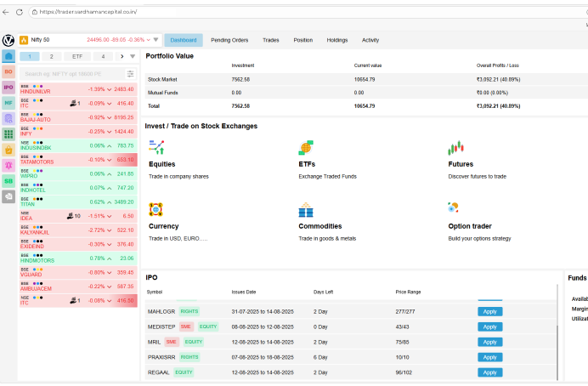The image size is (588, 386).
Task: Show next watchlist tabs with chevron
Action: [121, 56]
